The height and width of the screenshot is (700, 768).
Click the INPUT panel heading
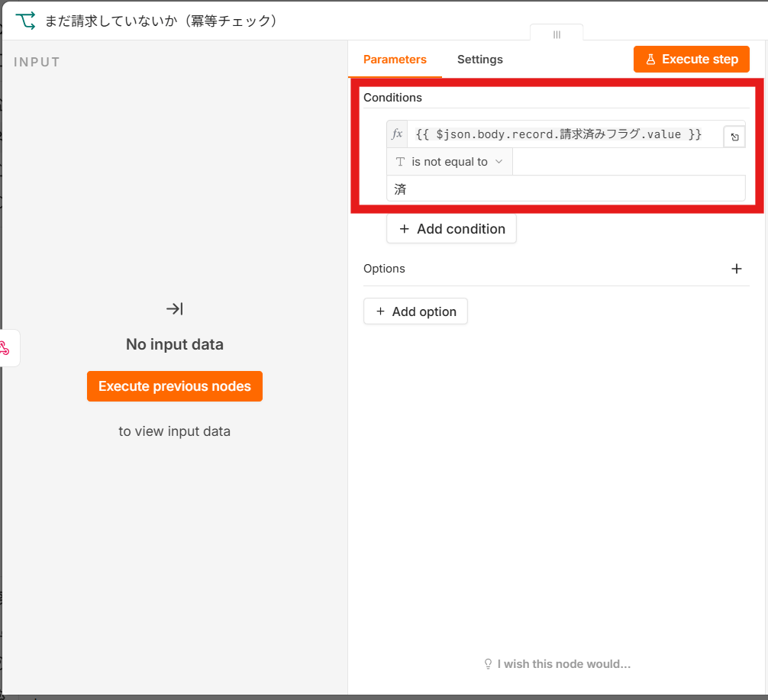point(37,62)
